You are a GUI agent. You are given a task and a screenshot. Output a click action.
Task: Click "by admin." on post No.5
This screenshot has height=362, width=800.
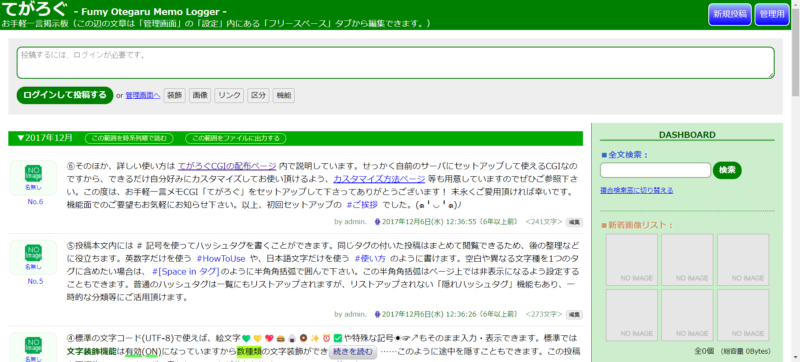point(351,314)
